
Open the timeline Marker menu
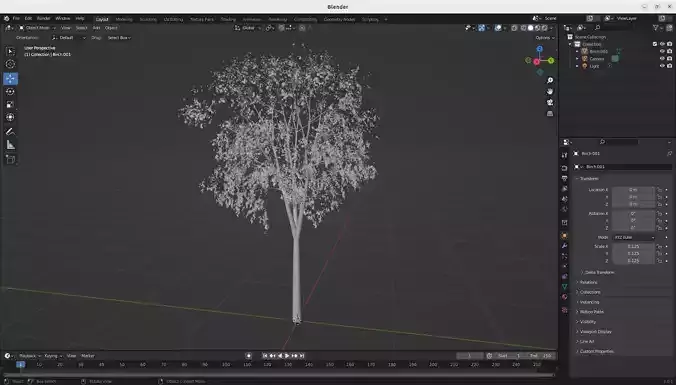pos(88,356)
